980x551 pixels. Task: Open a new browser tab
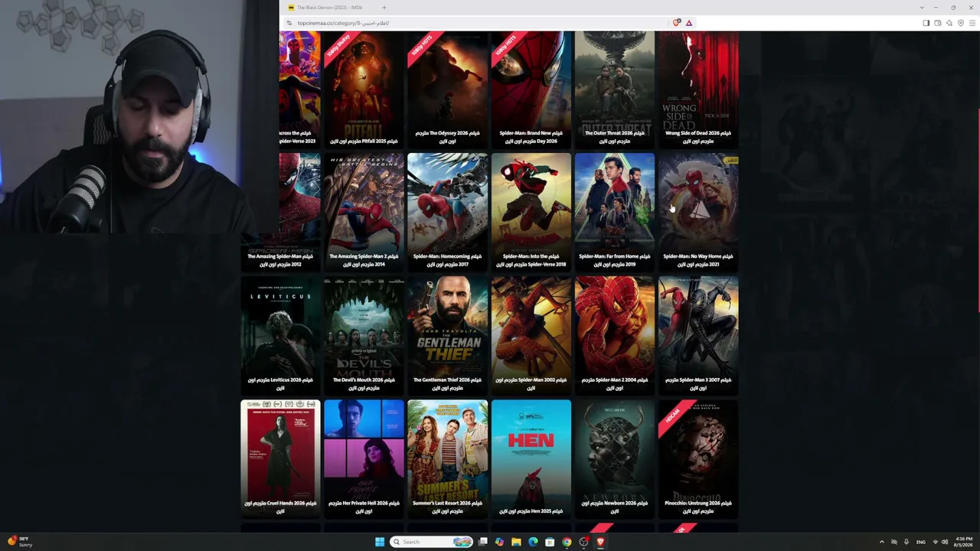click(x=384, y=8)
